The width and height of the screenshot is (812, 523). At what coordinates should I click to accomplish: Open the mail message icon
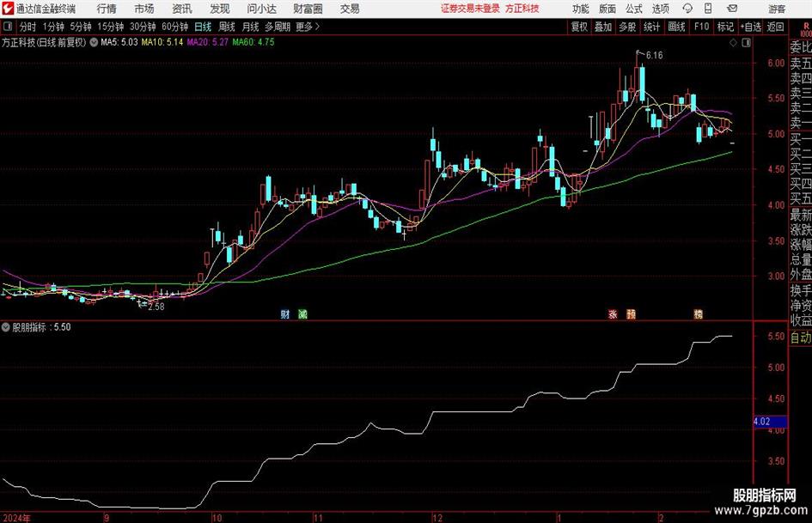pos(732,9)
